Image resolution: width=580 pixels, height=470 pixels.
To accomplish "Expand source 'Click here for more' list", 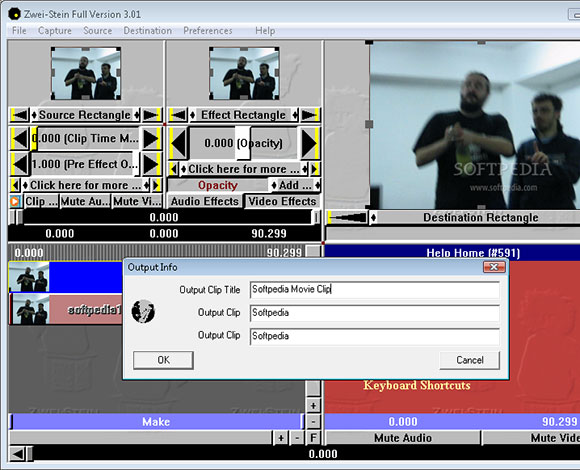I will 86,185.
